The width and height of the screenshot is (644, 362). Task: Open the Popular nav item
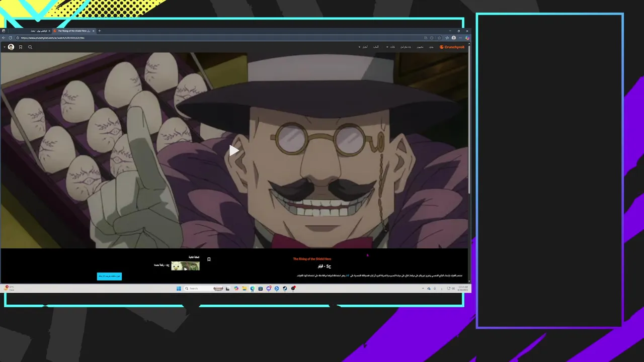(420, 47)
